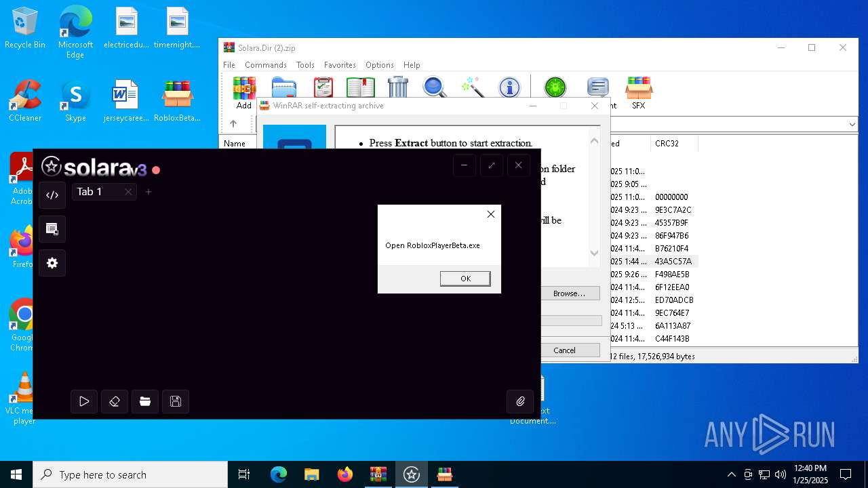Click the Test archive clipboard icon
The image size is (868, 488).
tap(323, 87)
